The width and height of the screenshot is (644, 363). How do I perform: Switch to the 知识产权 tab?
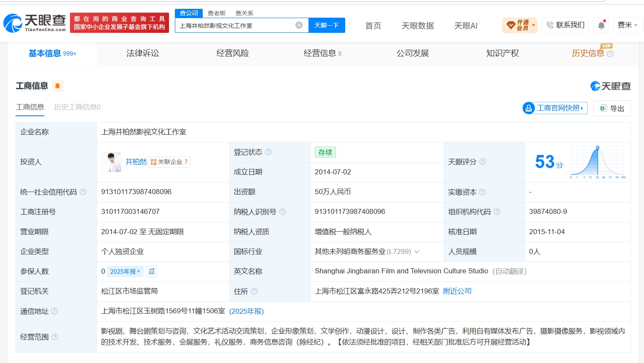(502, 53)
